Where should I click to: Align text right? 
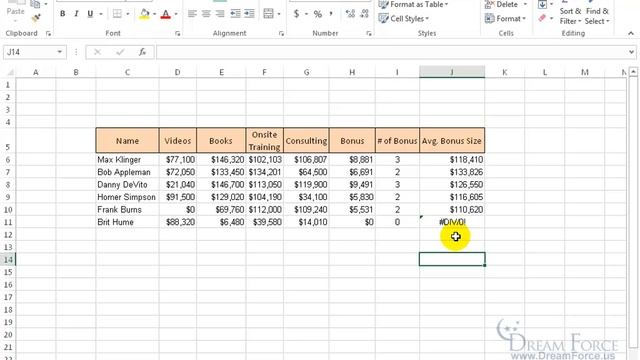[220, 14]
